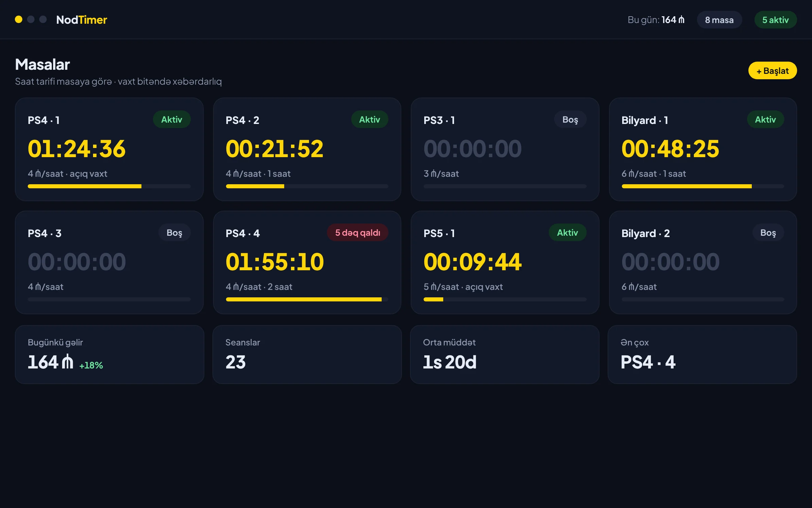The width and height of the screenshot is (812, 508).
Task: Click '3 ₼/saat' rate on PS3 · 1
Action: click(x=441, y=174)
